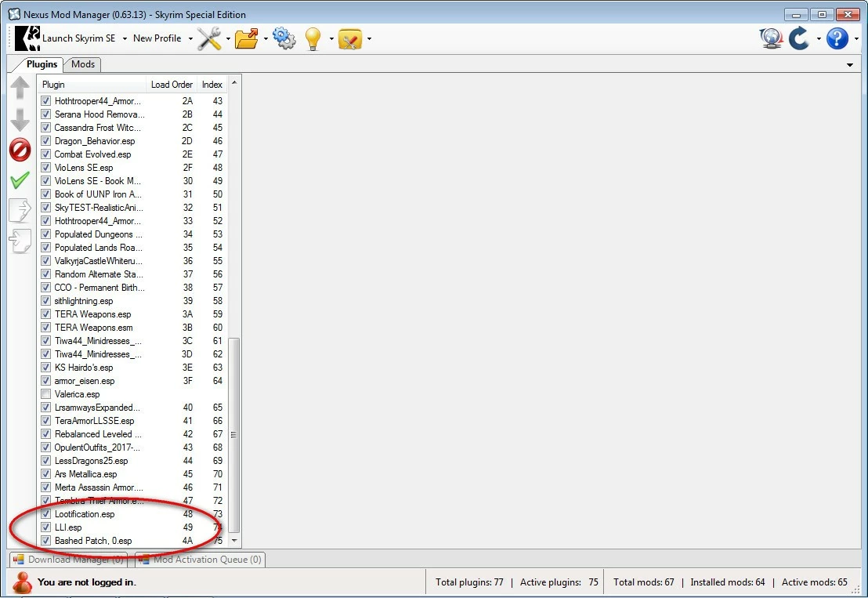Click the Launch Skyrim SE button
Screen dimensions: 868x598
point(65,38)
